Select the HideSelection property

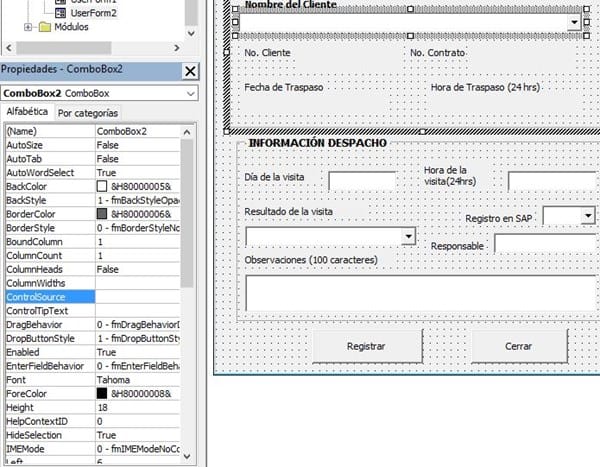click(50, 435)
